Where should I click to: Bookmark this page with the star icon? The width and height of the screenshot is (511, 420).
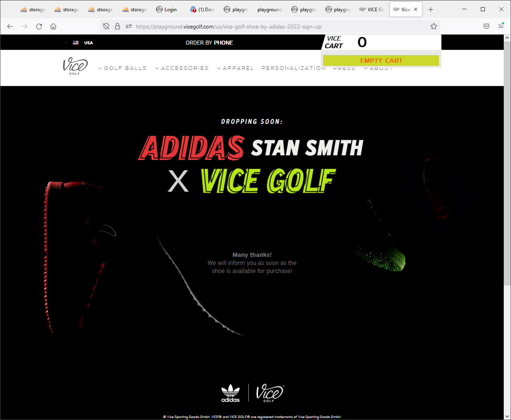[x=433, y=27]
